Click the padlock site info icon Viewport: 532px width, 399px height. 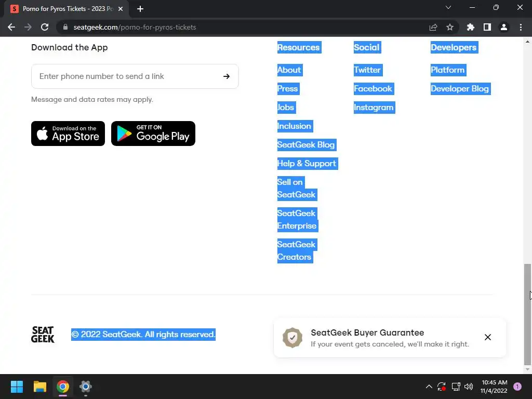(65, 27)
